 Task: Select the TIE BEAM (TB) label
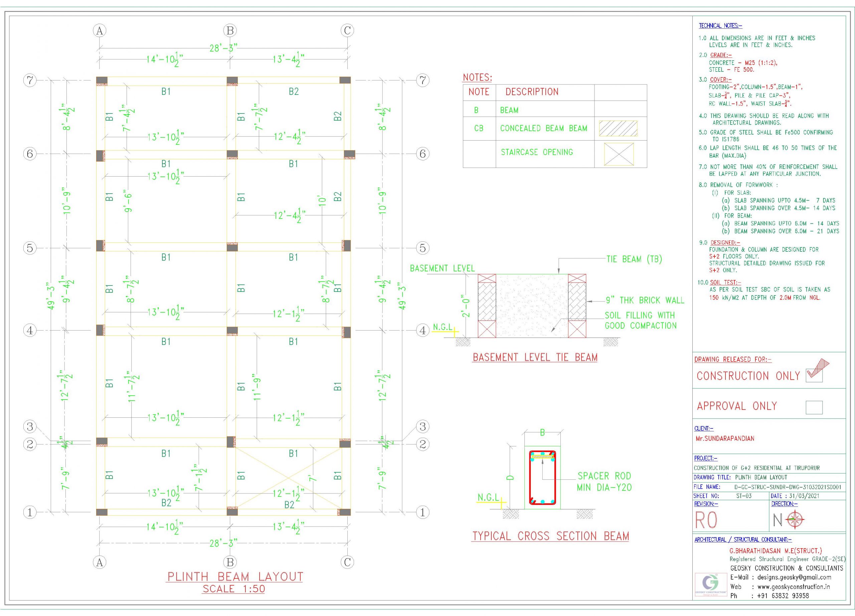pyautogui.click(x=634, y=259)
